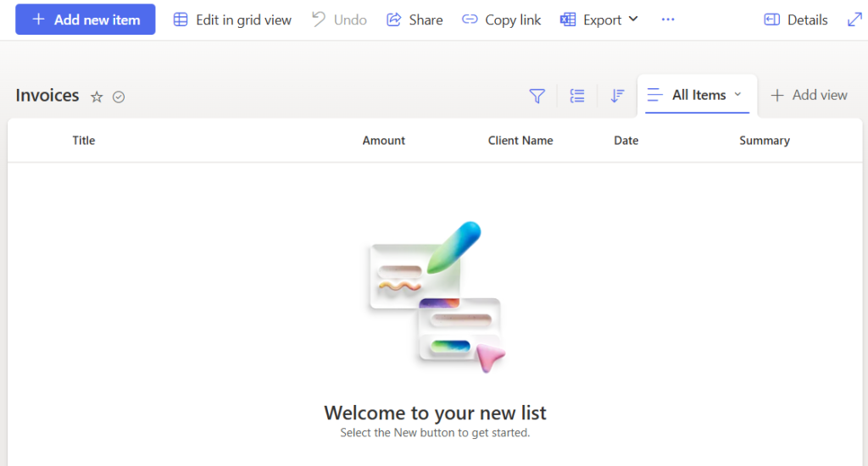Open the group-by icon

[x=577, y=97]
